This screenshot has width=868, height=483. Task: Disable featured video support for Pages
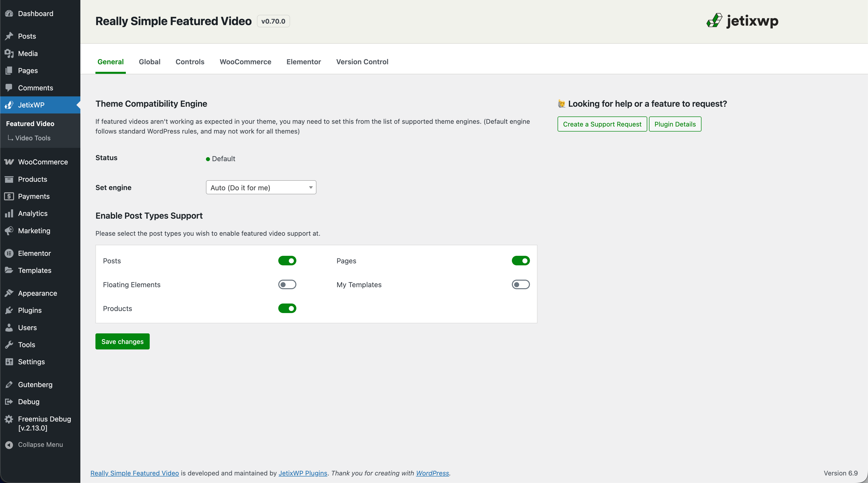520,260
